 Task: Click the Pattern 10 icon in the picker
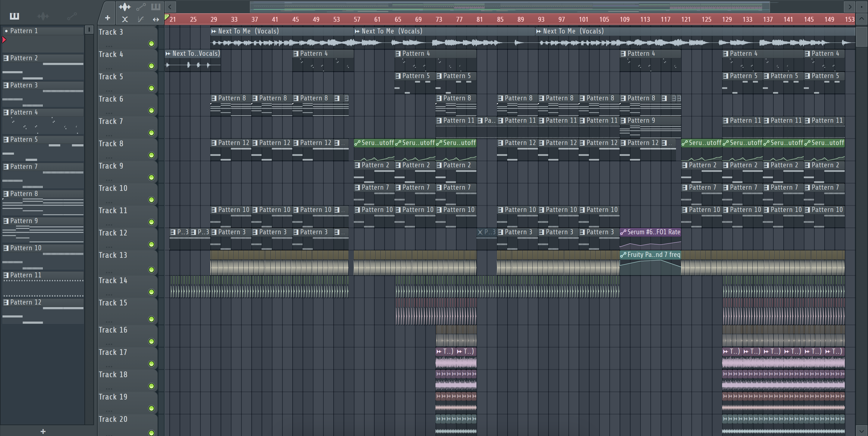coord(6,248)
